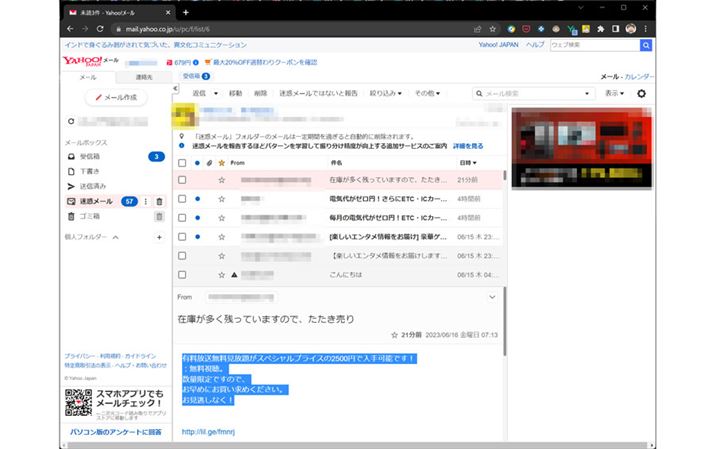Switch to the 連絡先 tab
This screenshot has height=449, width=715.
(144, 76)
